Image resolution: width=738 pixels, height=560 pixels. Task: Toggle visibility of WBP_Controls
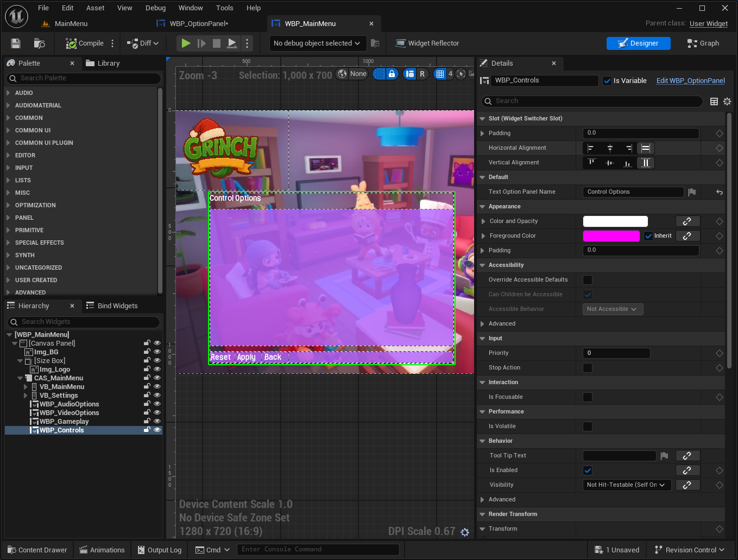[157, 430]
